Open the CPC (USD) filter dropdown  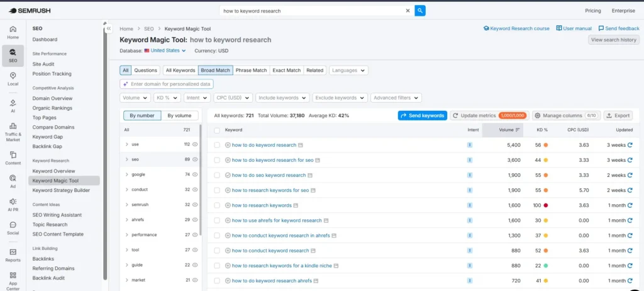(x=233, y=98)
